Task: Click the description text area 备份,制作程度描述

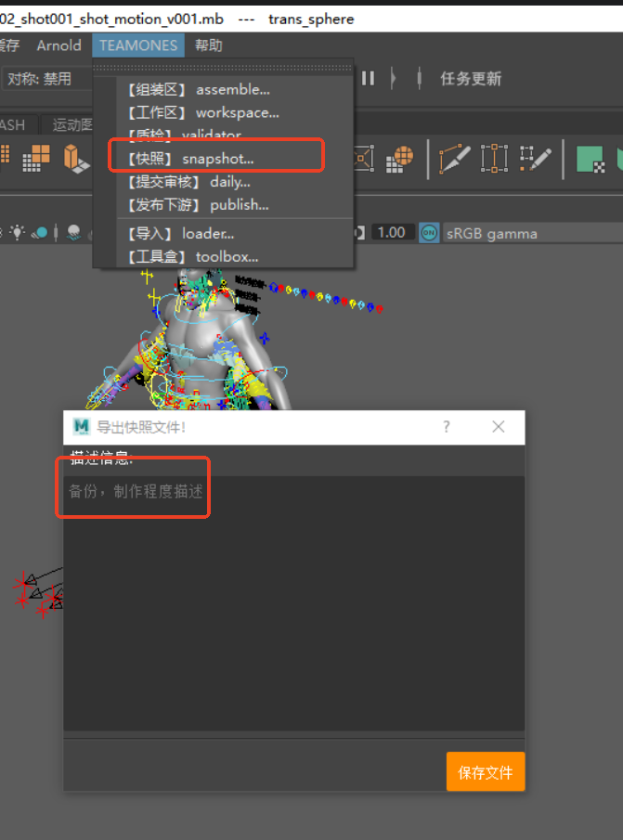Action: 293,603
